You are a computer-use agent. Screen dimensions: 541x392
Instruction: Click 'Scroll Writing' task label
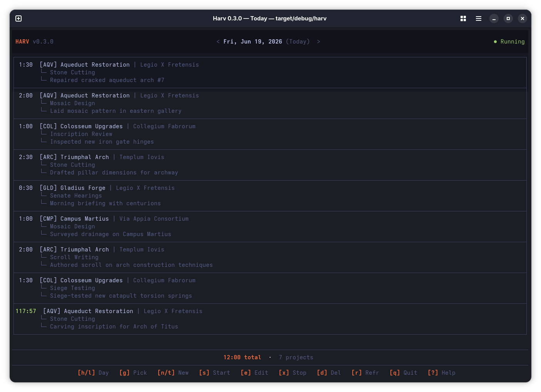(74, 257)
